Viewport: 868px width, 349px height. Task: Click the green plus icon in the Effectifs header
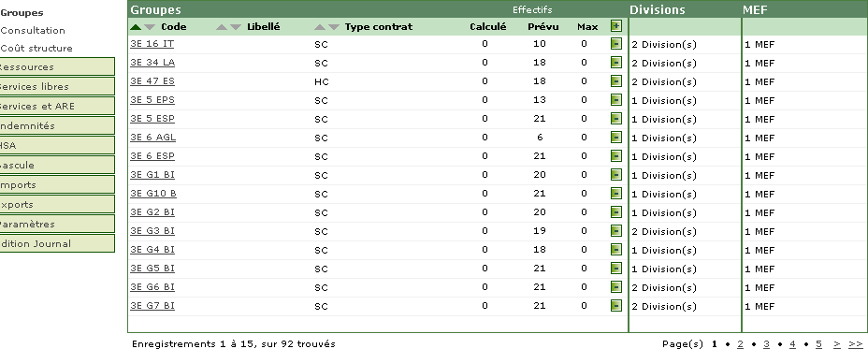616,25
